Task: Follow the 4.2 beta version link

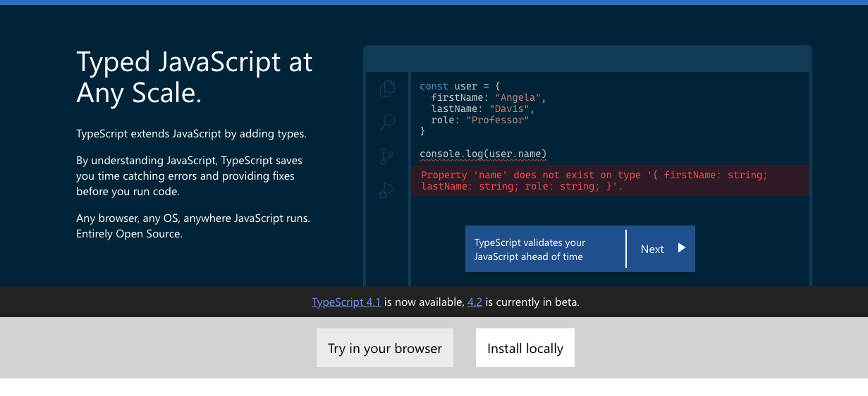Action: (x=475, y=302)
